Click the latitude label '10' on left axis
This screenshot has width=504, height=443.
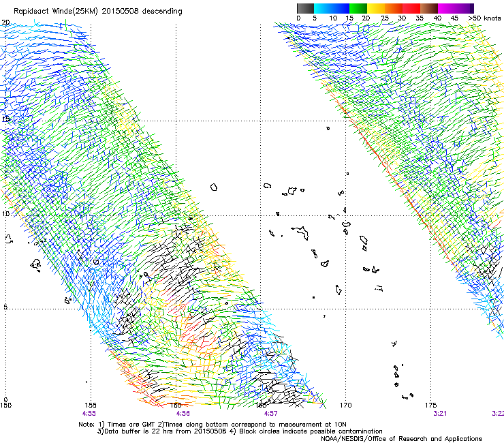tap(5, 213)
